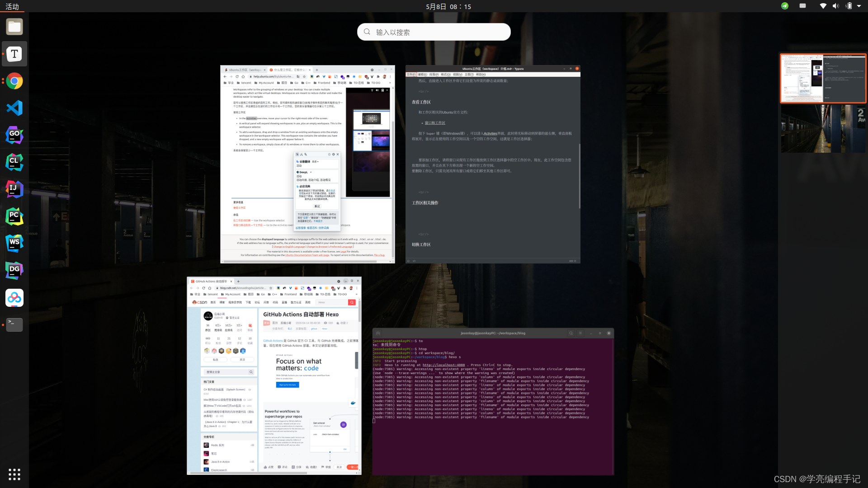868x488 pixels.
Task: Open the translation popup settings gear
Action: (x=334, y=154)
